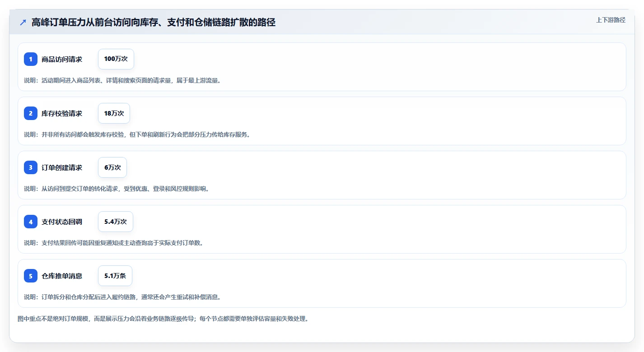Viewport: 644px width, 352px height.
Task: Click the 上下游路径 label at top right
Action: pos(611,20)
